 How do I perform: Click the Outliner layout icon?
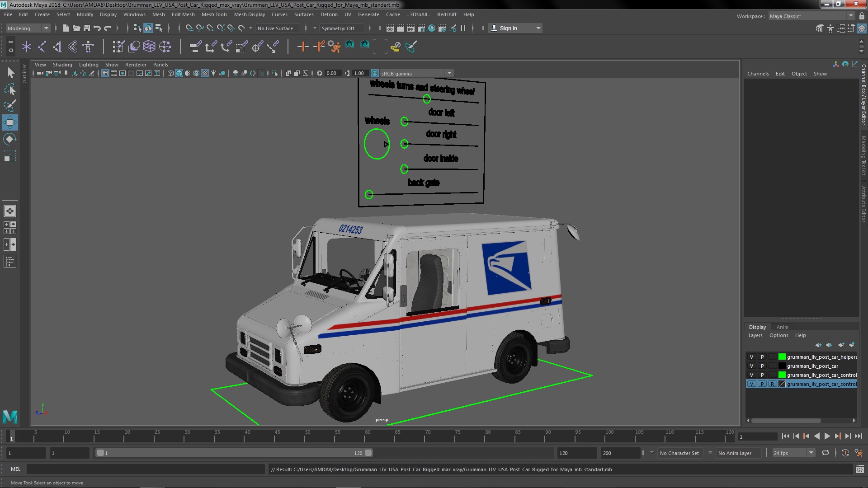click(x=10, y=261)
